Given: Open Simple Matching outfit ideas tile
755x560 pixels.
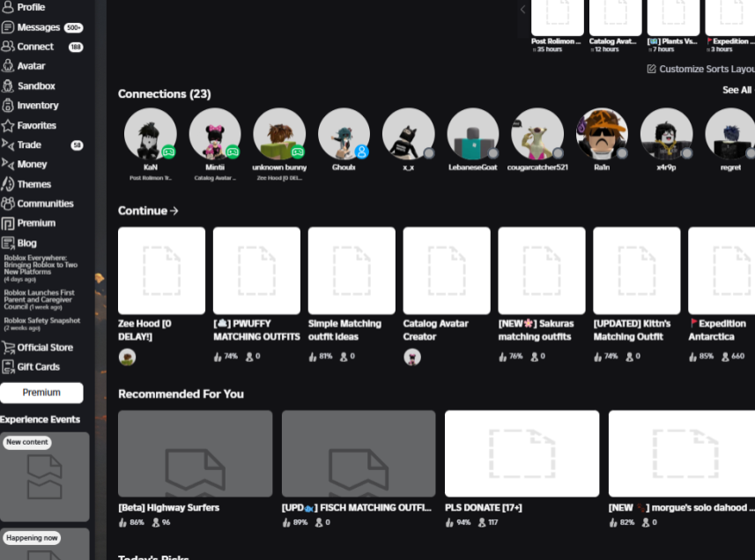Looking at the screenshot, I should click(x=352, y=271).
